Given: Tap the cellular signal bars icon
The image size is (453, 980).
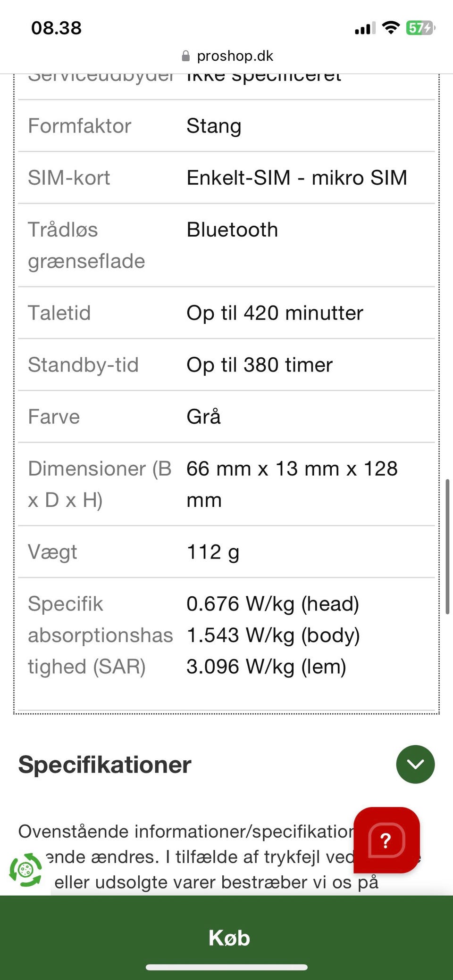Looking at the screenshot, I should pyautogui.click(x=365, y=28).
